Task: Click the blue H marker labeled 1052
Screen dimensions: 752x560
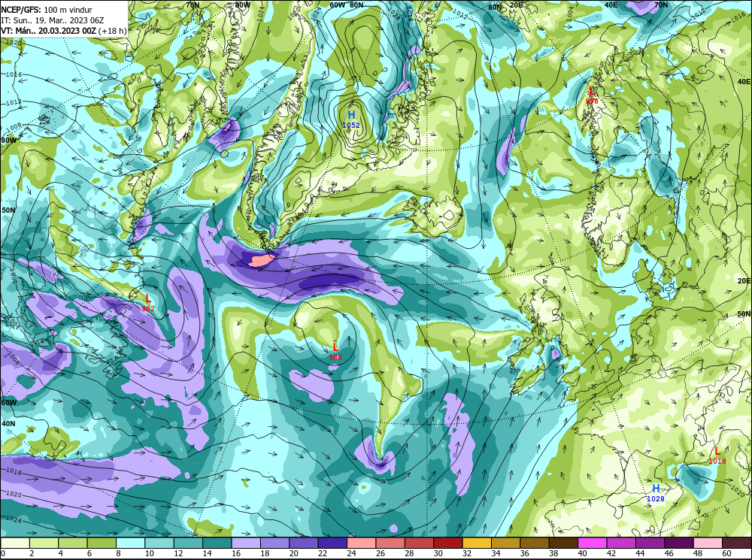Action: tap(351, 115)
